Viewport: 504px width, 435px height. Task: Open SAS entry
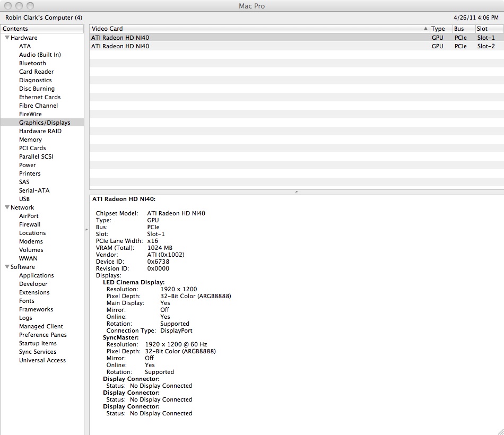click(24, 182)
